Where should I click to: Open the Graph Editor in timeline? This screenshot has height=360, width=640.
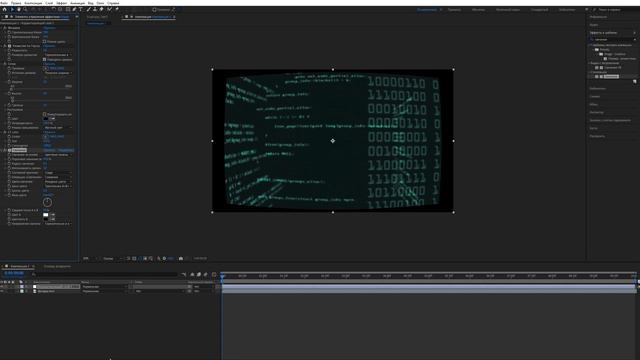214,274
